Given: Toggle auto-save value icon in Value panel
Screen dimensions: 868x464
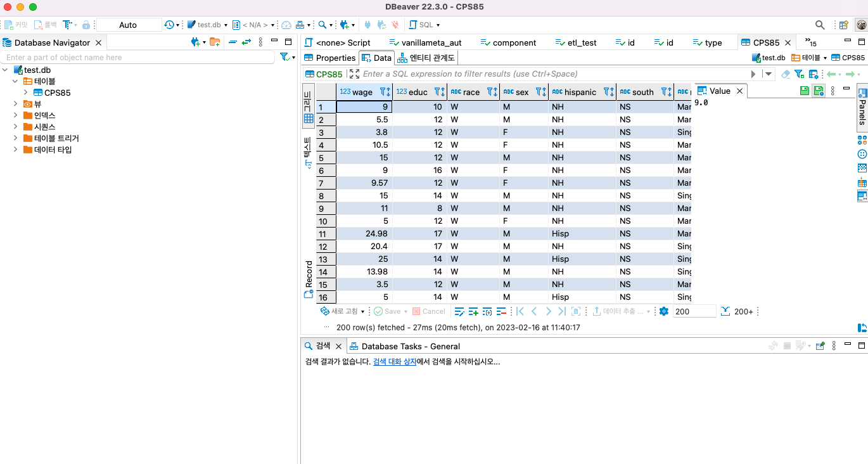Looking at the screenshot, I should point(819,91).
